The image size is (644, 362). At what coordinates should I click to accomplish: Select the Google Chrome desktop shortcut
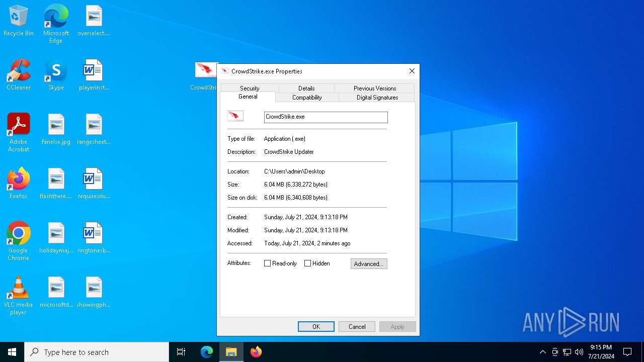pos(19,241)
